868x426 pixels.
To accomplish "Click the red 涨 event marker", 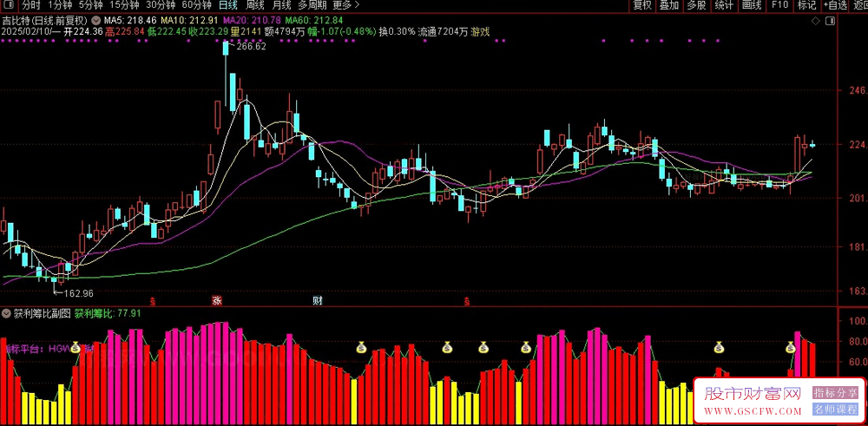I will click(x=217, y=301).
